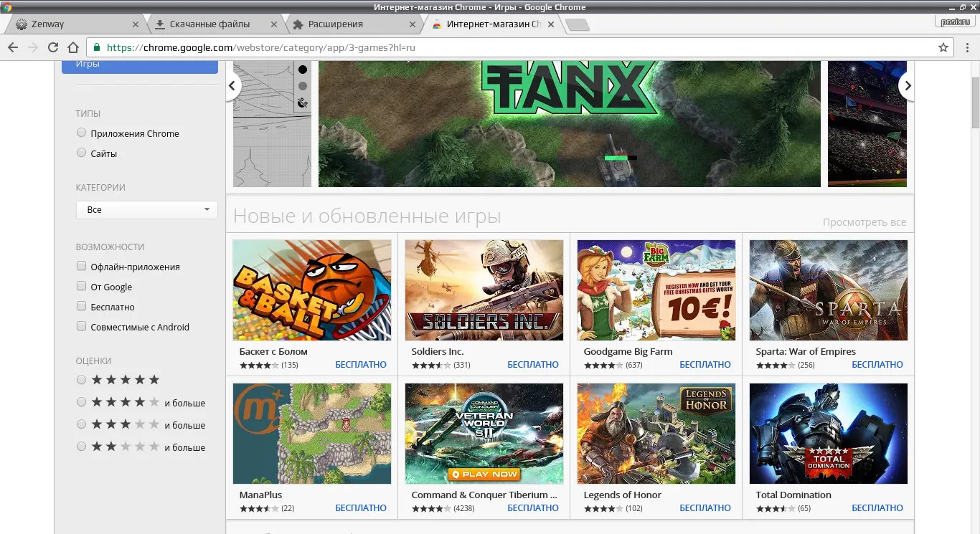Click БЕСПЛАТНО under ManaPlus

tap(361, 508)
